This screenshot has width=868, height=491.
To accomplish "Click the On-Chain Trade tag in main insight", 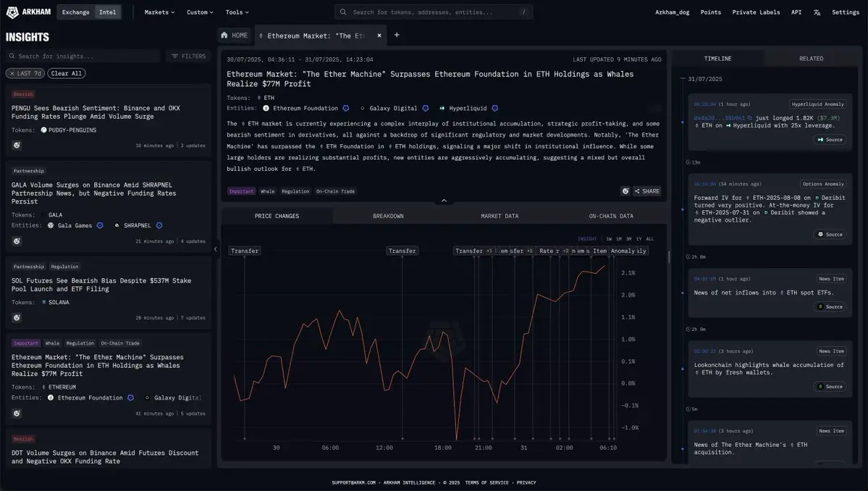I will (x=335, y=191).
